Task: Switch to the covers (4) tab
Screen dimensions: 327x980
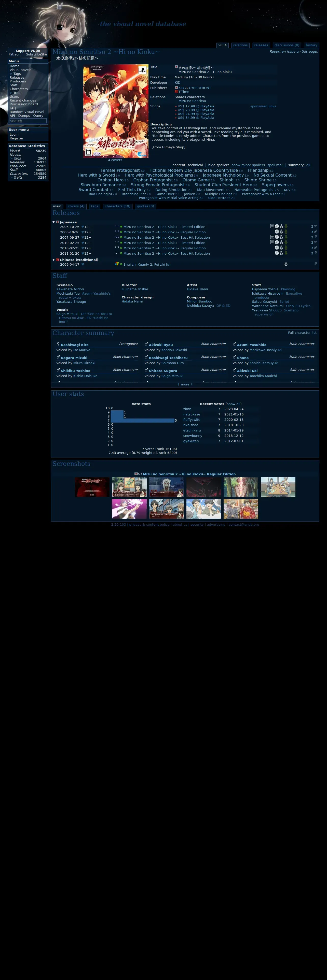Action: point(76,206)
